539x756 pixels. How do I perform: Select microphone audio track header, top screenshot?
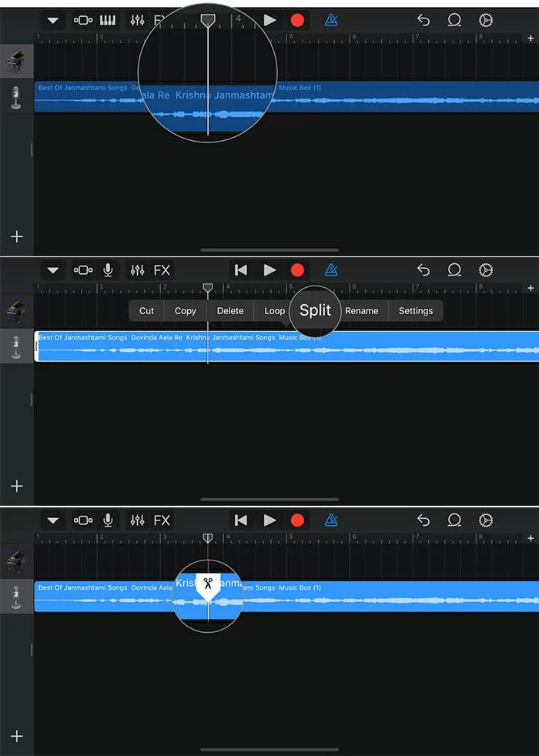coord(16,97)
